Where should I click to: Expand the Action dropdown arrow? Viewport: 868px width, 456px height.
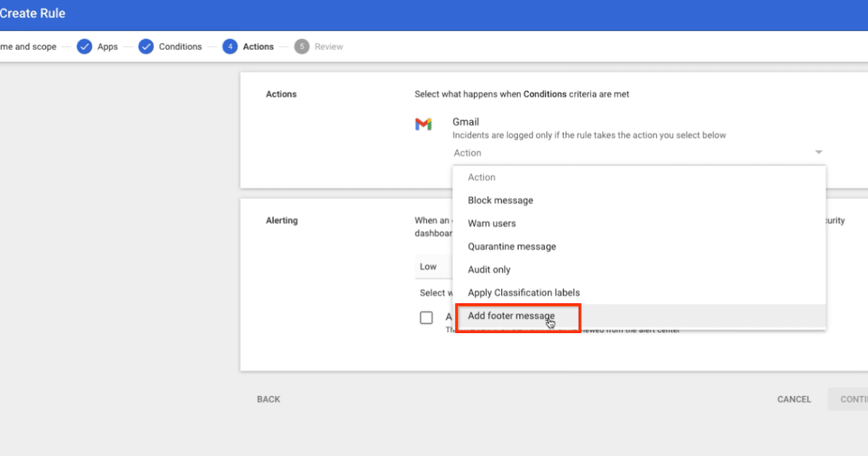click(818, 153)
